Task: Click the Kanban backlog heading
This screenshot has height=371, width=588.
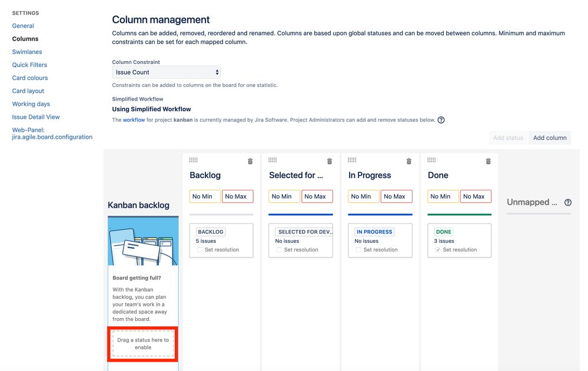Action: [x=138, y=205]
